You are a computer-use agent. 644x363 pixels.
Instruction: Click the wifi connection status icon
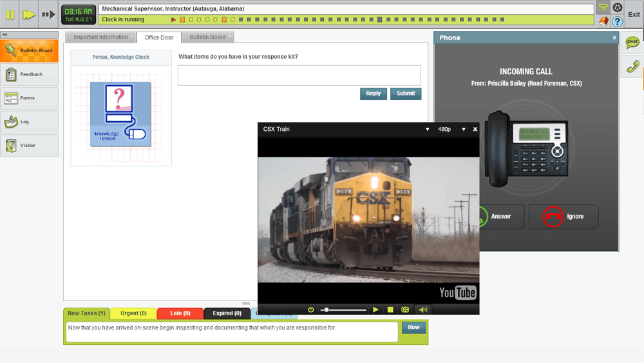click(x=603, y=7)
